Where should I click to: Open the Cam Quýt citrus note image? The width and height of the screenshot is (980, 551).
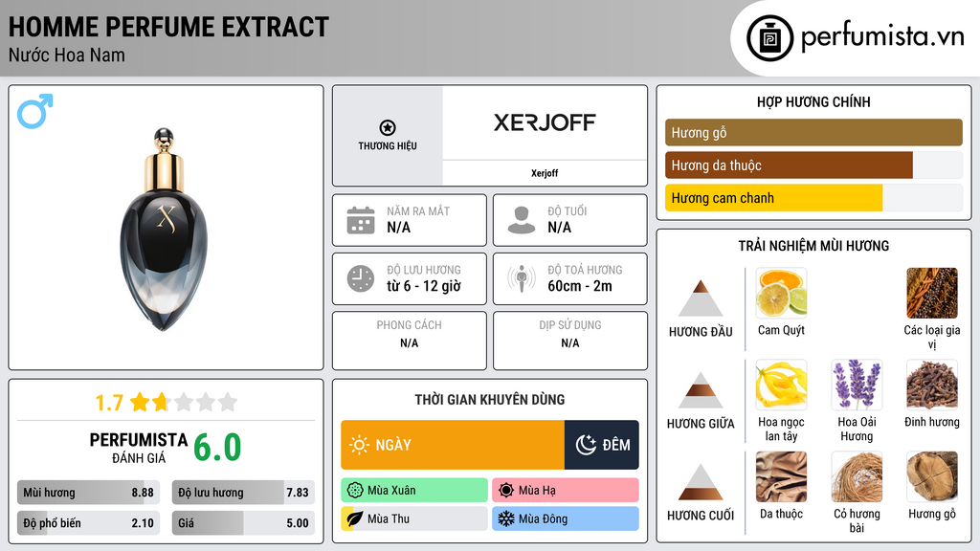click(x=781, y=293)
